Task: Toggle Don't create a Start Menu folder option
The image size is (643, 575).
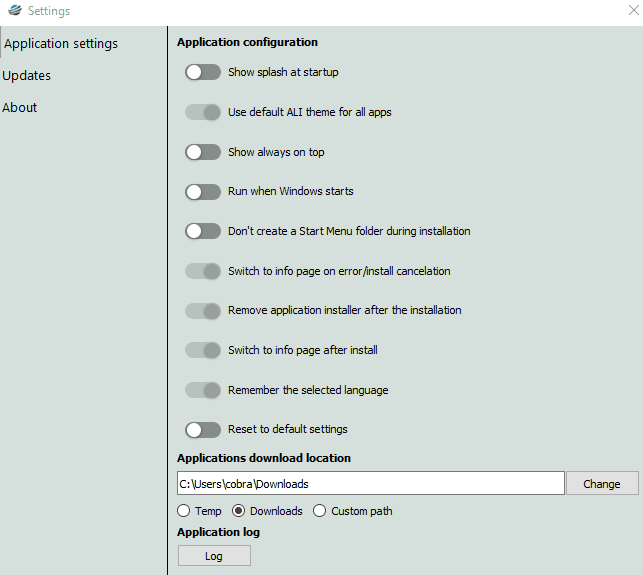Action: tap(203, 231)
